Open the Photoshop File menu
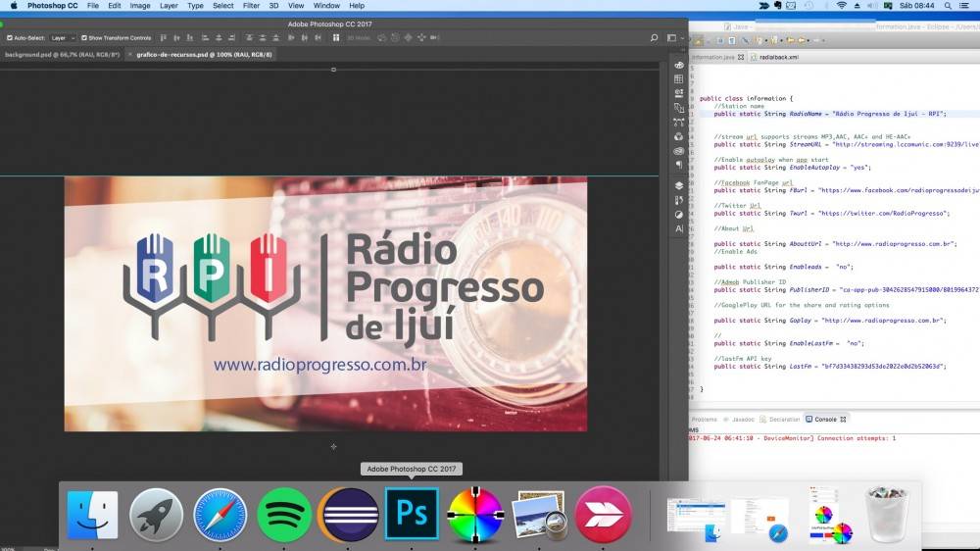Screen dimensions: 980x551 tap(92, 6)
